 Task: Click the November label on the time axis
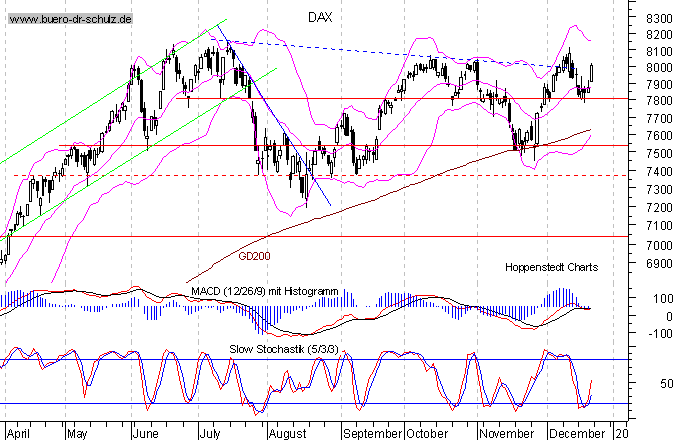507,433
